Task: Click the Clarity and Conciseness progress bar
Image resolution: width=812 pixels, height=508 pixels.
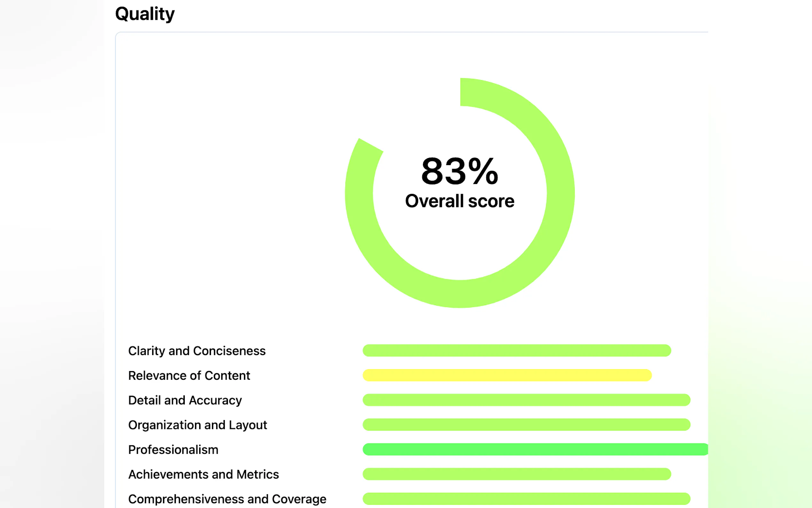Action: 516,350
